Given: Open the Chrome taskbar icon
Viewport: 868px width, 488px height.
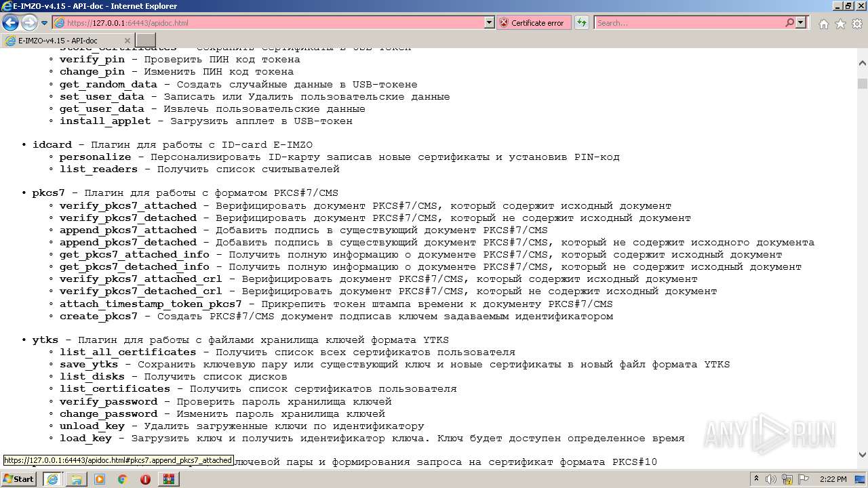Looking at the screenshot, I should point(123,479).
